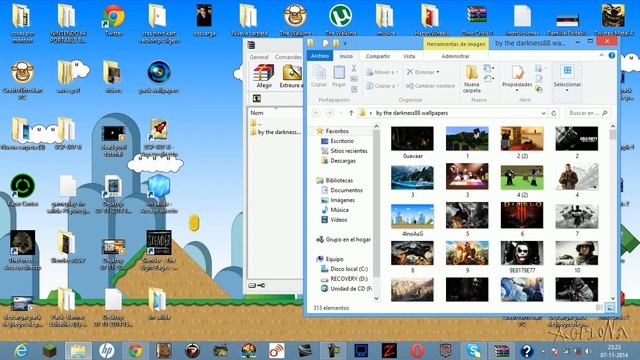Click Cambiar nombre button
Screen dimensions: 640x360
431,86
